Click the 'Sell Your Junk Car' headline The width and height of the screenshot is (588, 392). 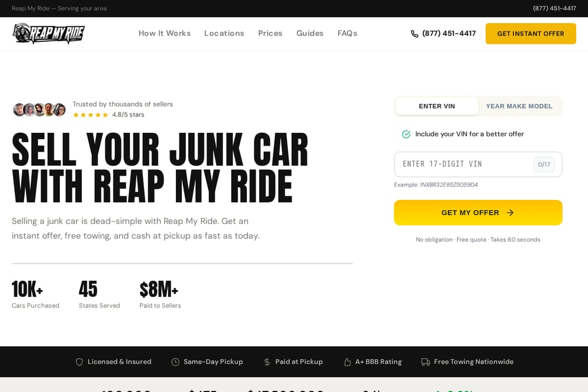click(160, 167)
